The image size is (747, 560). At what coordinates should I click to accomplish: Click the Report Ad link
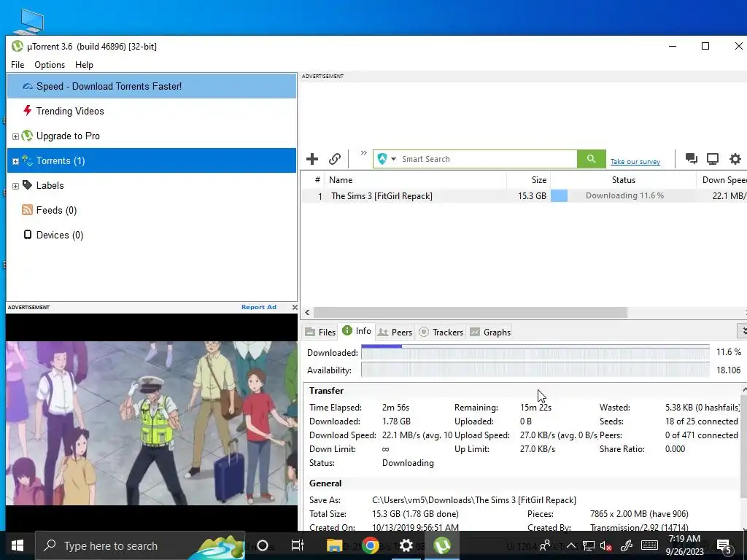click(259, 307)
